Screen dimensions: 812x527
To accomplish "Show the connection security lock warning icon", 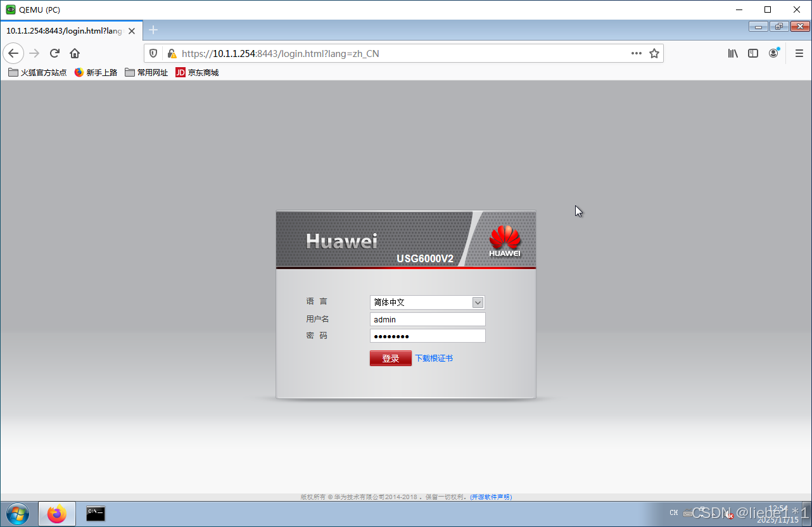I will click(x=171, y=54).
